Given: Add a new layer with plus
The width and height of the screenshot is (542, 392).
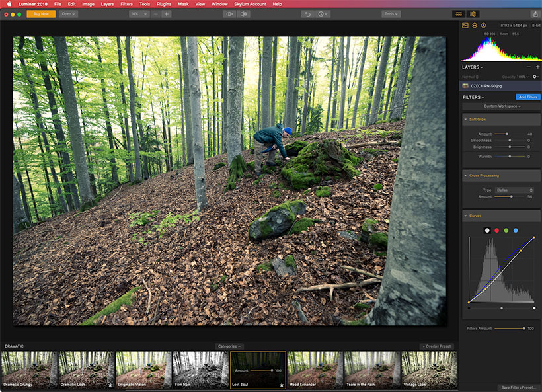Looking at the screenshot, I should tap(537, 67).
